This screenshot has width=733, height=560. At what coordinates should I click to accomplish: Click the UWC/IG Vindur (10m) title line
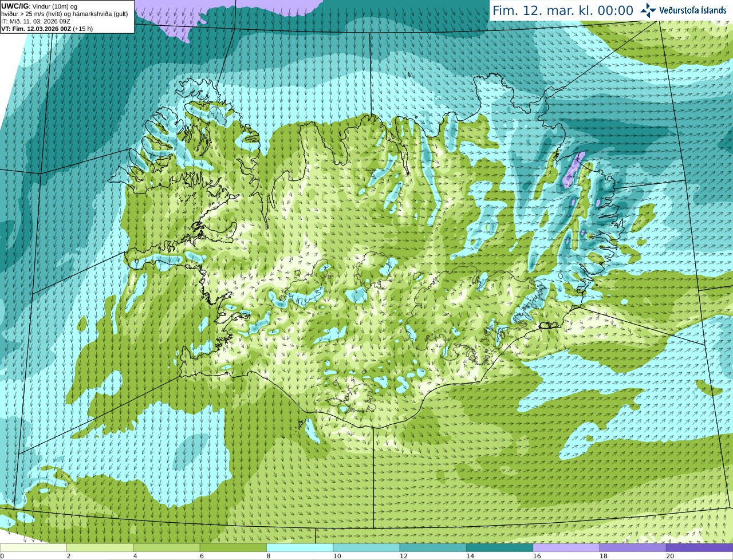coord(40,6)
